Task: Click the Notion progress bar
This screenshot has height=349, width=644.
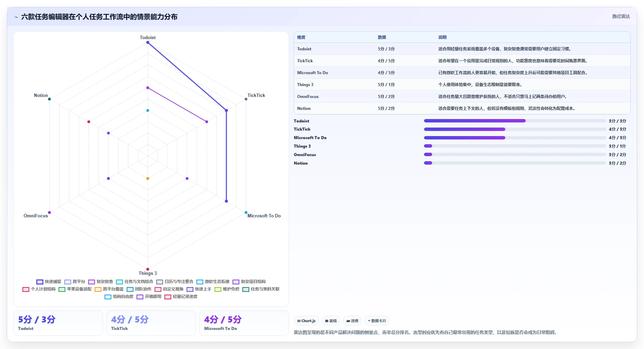Action: pyautogui.click(x=515, y=163)
